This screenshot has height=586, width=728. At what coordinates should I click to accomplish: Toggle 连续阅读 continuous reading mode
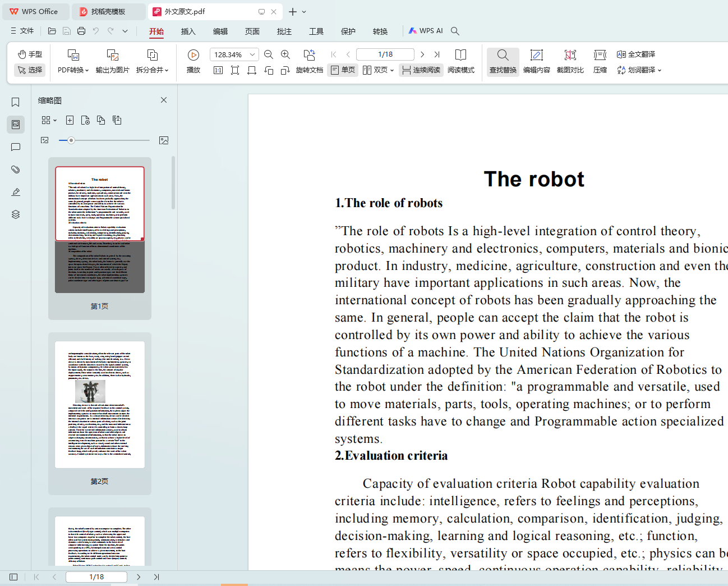[x=421, y=70]
